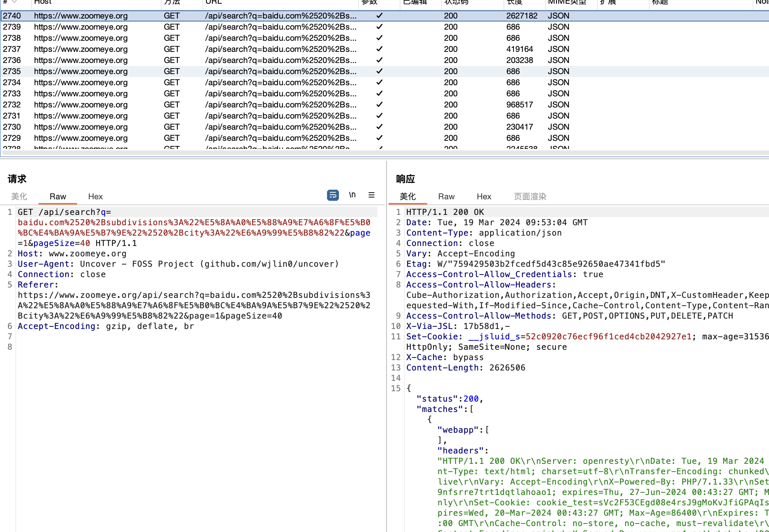Click params checkmark on row 2732
This screenshot has height=532, width=769.
[x=379, y=105]
